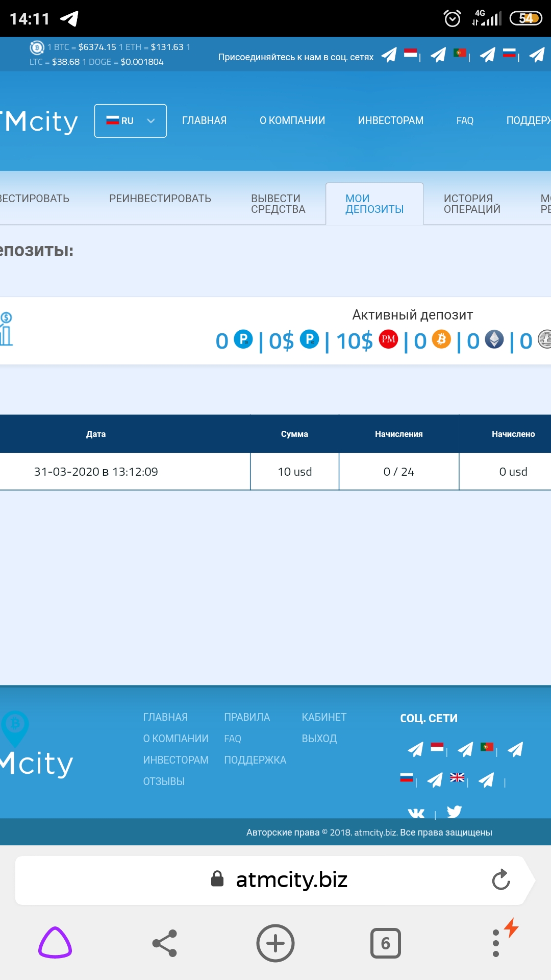Tap the footer ATMcity logo
This screenshot has width=551, height=980.
point(37,745)
